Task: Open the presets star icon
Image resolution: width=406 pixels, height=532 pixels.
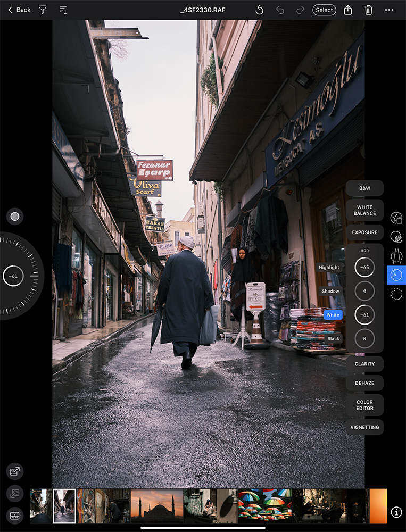Action: coord(396,218)
